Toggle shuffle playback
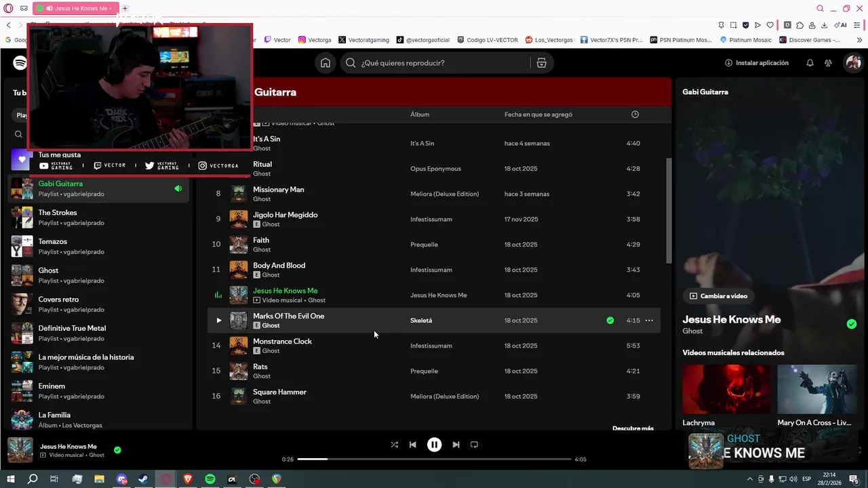Image resolution: width=868 pixels, height=488 pixels. pos(394,445)
